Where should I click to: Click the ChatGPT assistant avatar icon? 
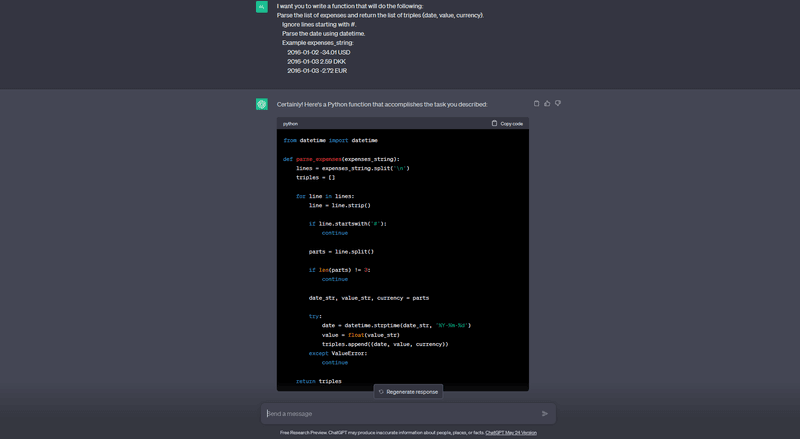pos(262,104)
